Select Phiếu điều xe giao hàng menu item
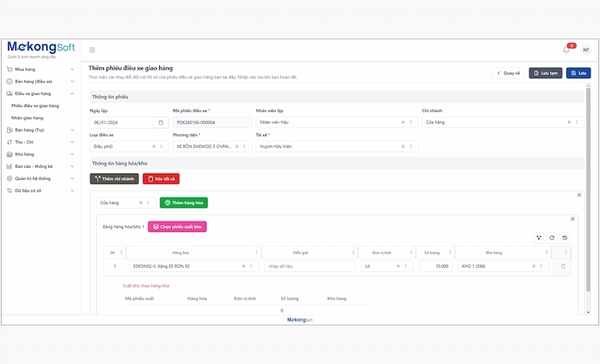 point(35,106)
